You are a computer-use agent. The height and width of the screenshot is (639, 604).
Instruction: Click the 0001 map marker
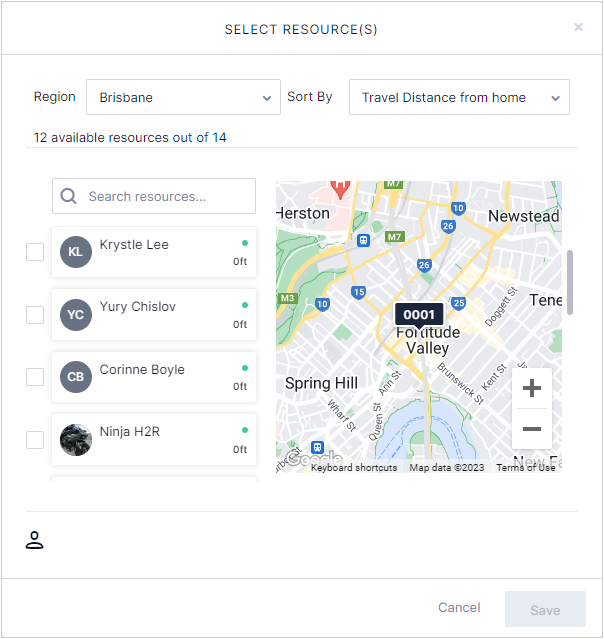tap(419, 315)
